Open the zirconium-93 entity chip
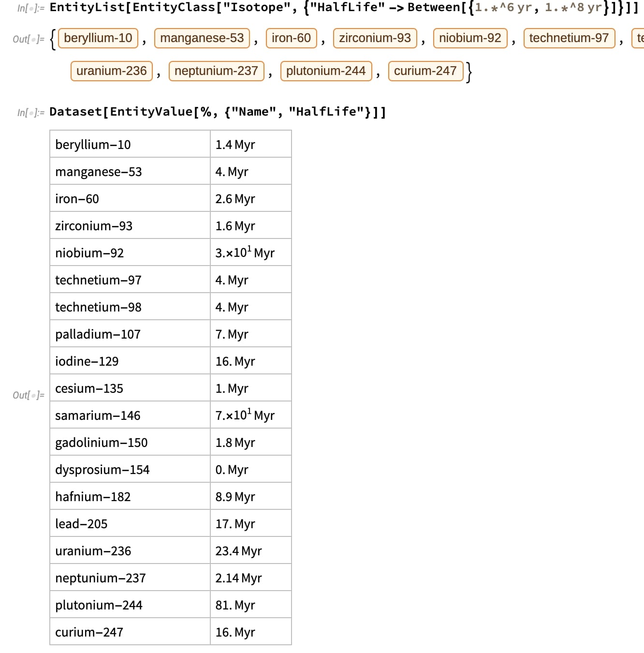 (x=375, y=38)
